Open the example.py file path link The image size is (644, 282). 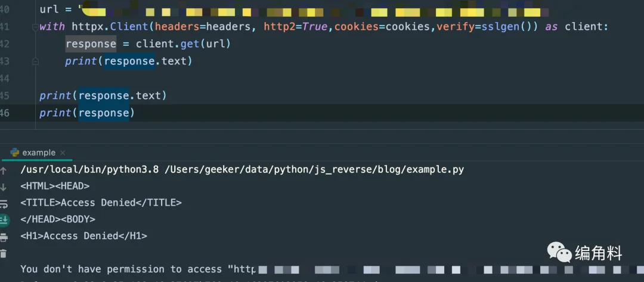coord(314,170)
